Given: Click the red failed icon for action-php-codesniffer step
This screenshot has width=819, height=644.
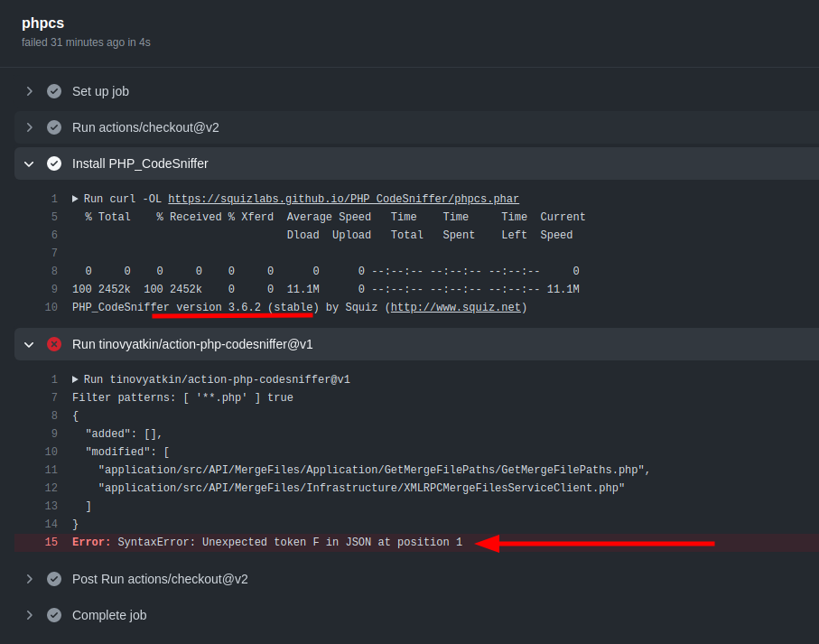Looking at the screenshot, I should [54, 345].
